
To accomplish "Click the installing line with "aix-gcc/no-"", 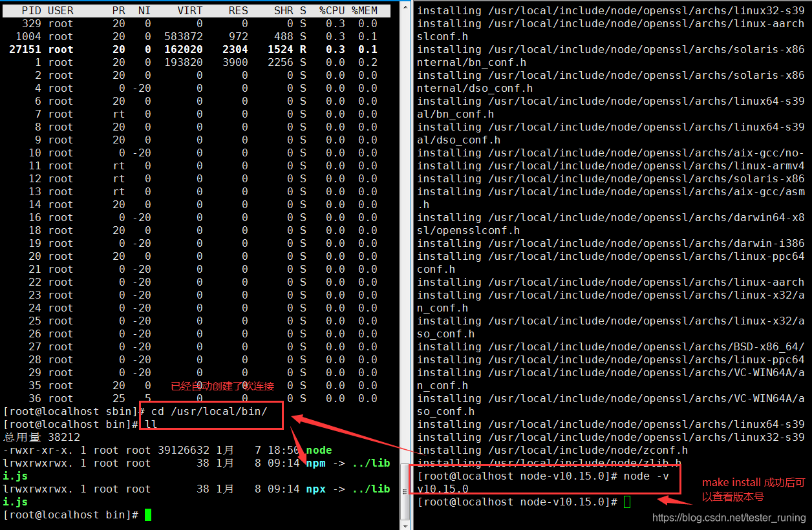I will tap(611, 153).
